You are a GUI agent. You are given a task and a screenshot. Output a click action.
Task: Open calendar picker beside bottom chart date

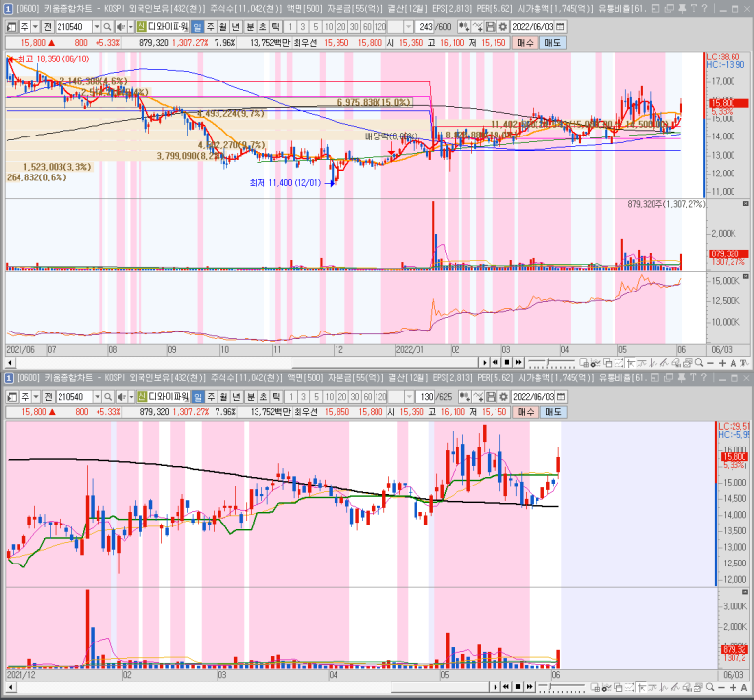tap(561, 397)
